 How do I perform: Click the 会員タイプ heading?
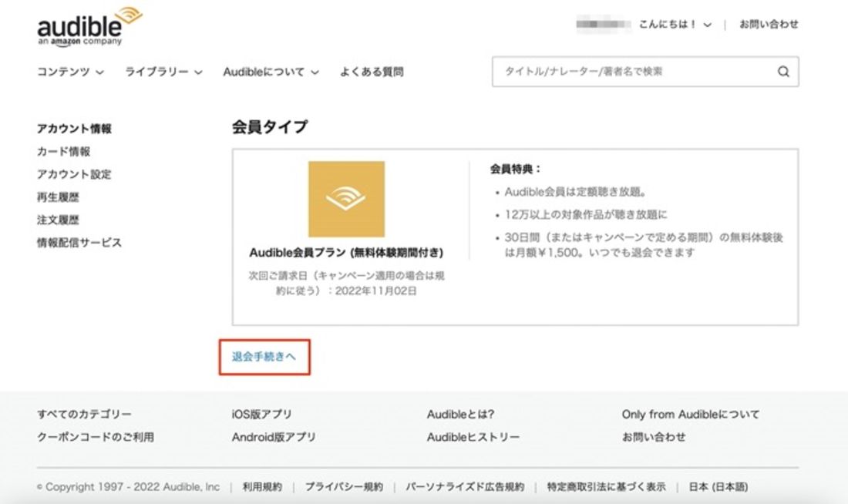[270, 127]
